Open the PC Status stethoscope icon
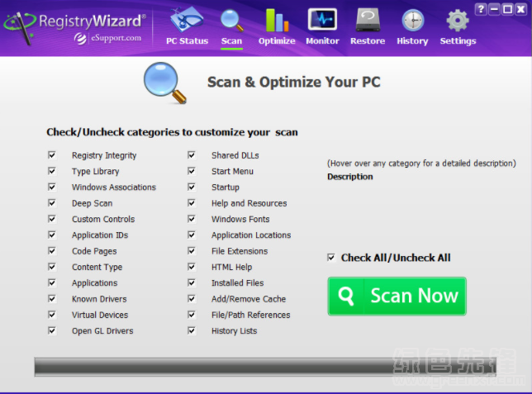 tap(186, 19)
